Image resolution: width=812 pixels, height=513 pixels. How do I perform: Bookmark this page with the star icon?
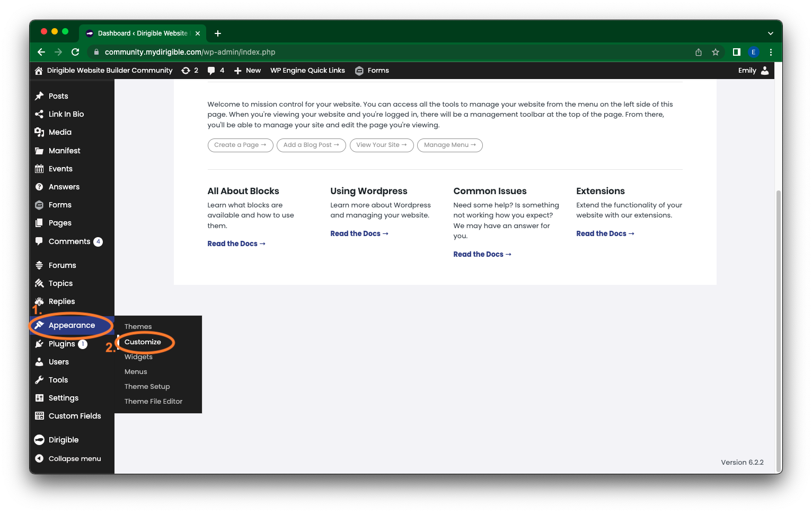(x=716, y=52)
